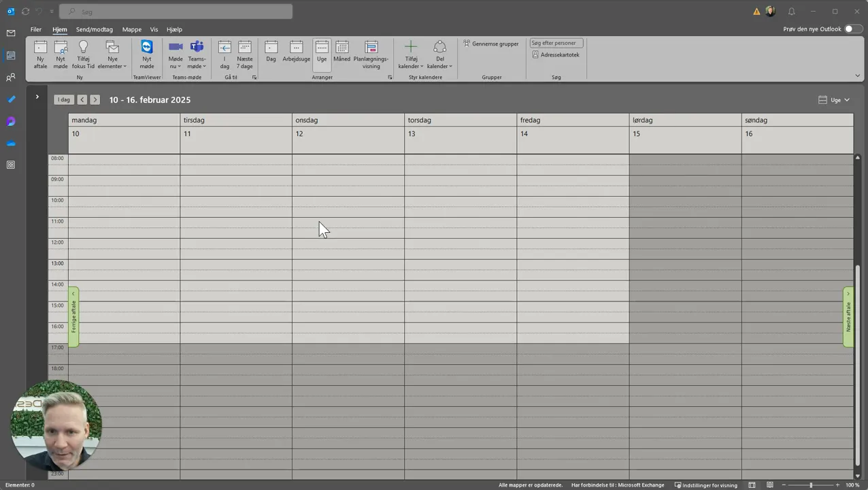Start a TeamViewer meeting via Nyt møde
The image size is (868, 490).
click(x=146, y=54)
